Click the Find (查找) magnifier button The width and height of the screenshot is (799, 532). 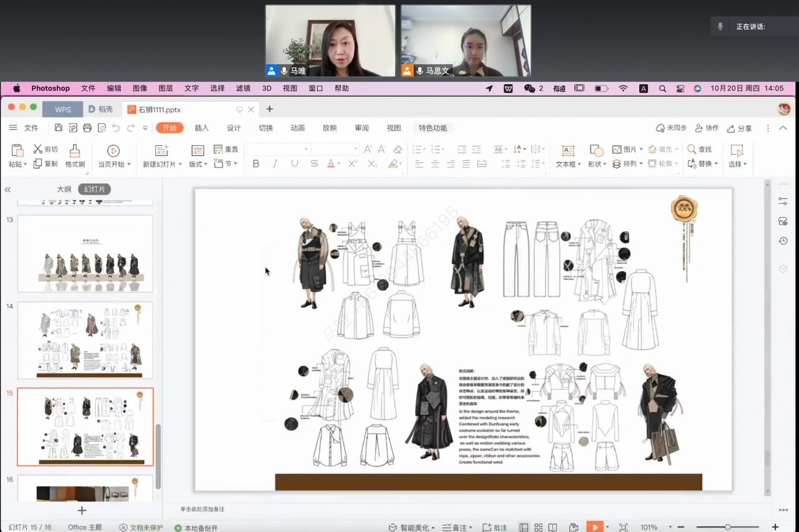tap(700, 149)
